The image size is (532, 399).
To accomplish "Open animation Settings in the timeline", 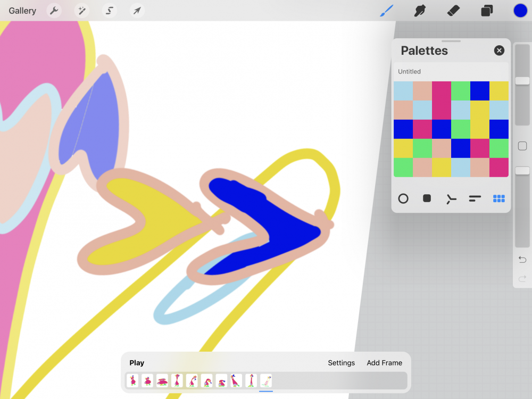I will click(341, 363).
